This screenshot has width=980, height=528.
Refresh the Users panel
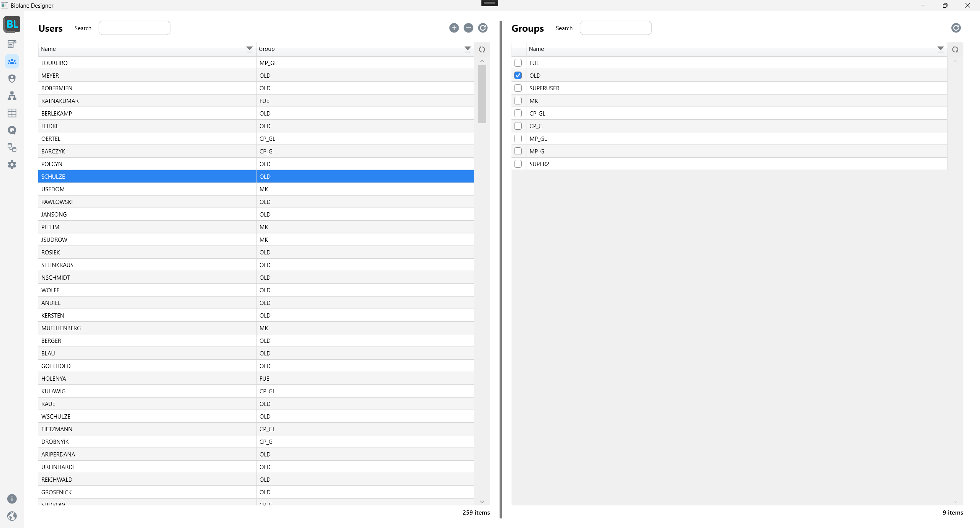click(x=483, y=28)
